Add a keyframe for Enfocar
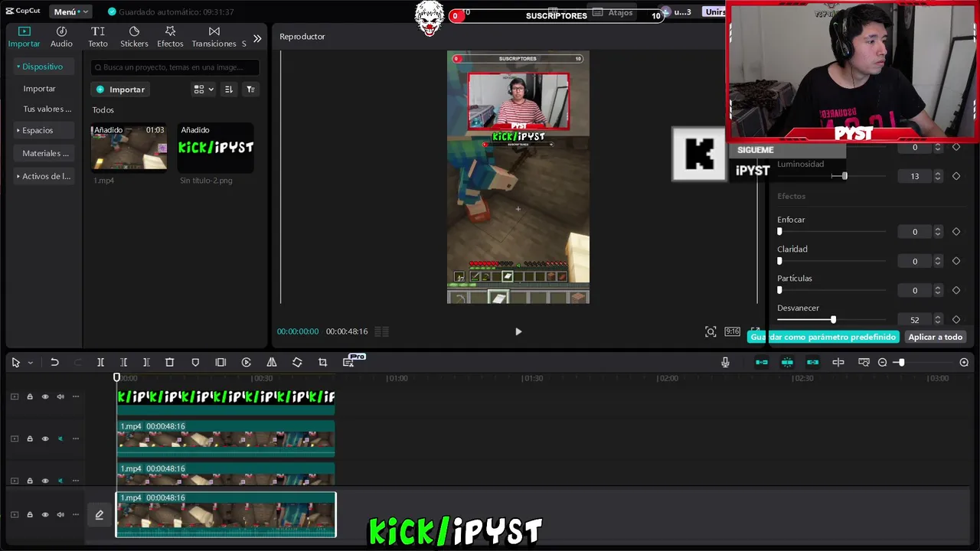 pyautogui.click(x=955, y=231)
